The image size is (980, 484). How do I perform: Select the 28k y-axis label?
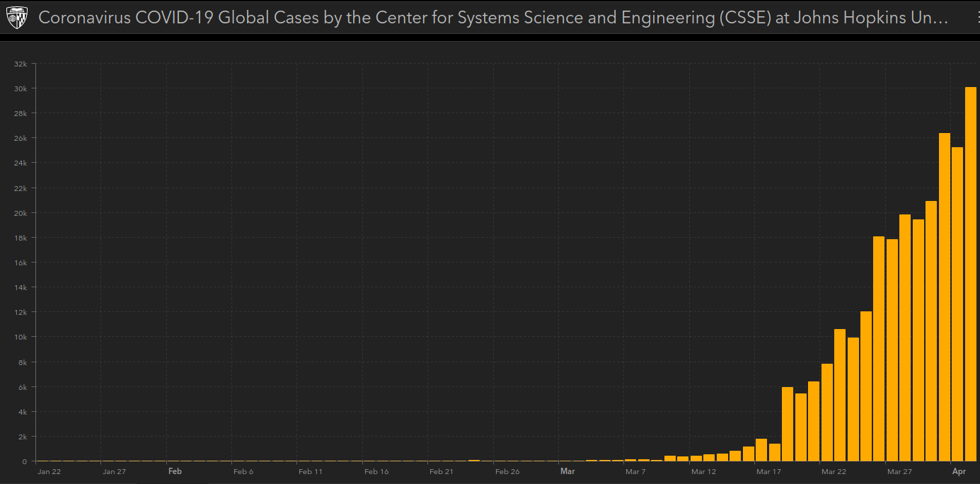coord(21,113)
